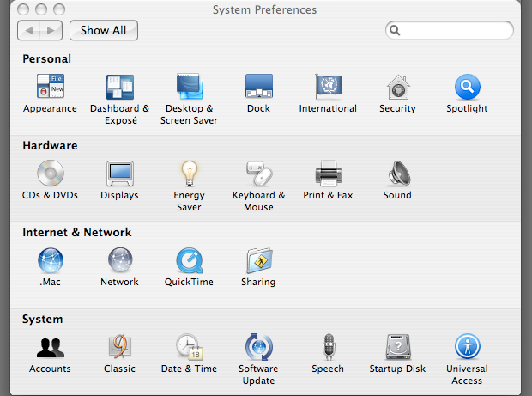The height and width of the screenshot is (396, 532).
Task: Go back with the left arrow button
Action: pyautogui.click(x=29, y=31)
